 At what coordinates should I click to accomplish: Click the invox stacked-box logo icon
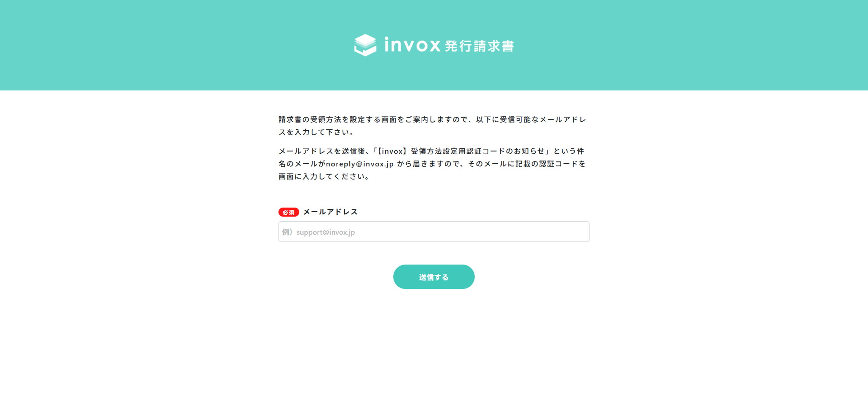coord(365,45)
